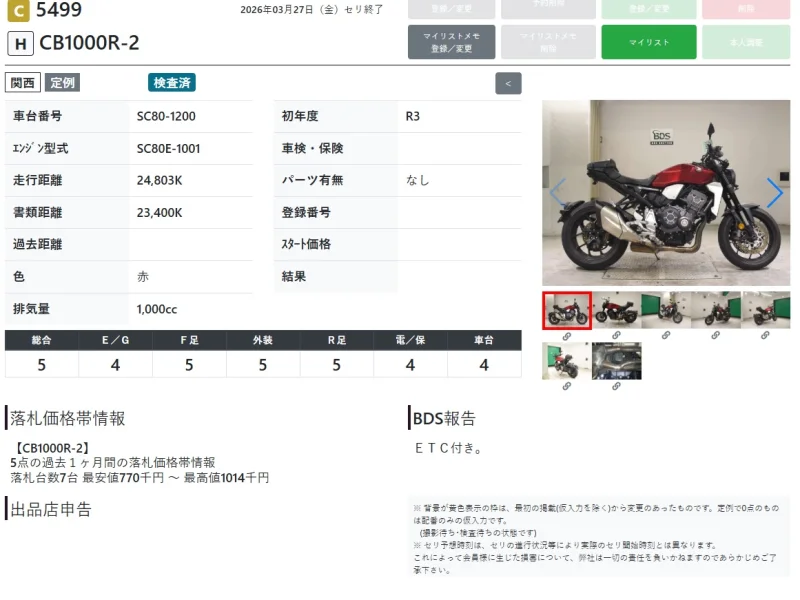Click the H maker badge
The image size is (800, 600).
coord(20,43)
